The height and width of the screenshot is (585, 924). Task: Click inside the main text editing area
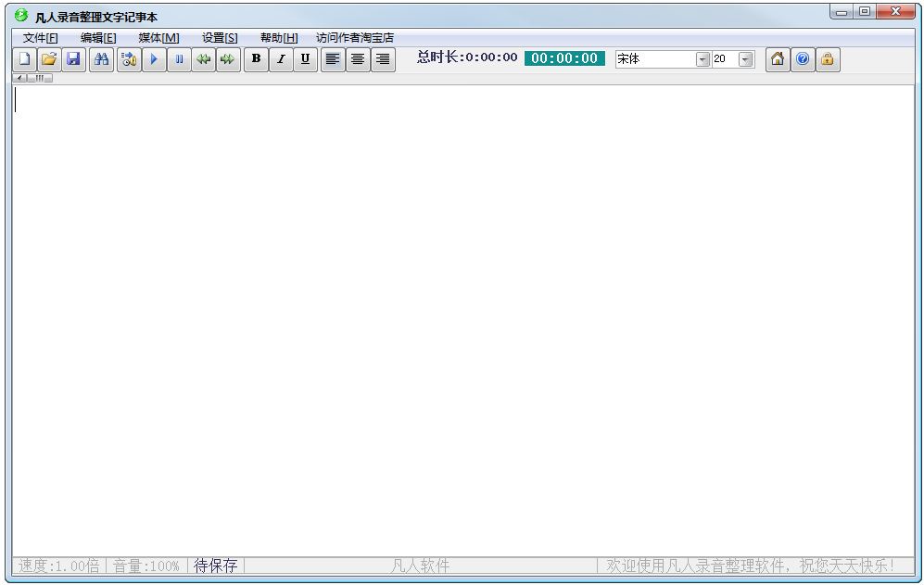(x=463, y=320)
